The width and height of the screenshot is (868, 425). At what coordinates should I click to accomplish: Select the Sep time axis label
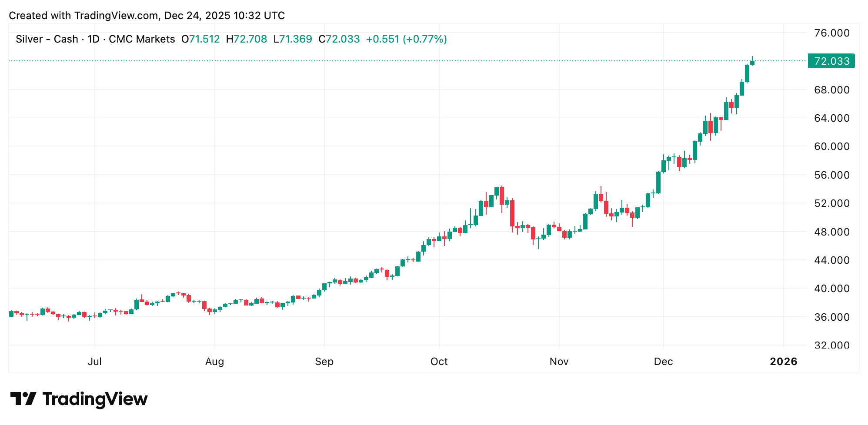[x=324, y=362]
